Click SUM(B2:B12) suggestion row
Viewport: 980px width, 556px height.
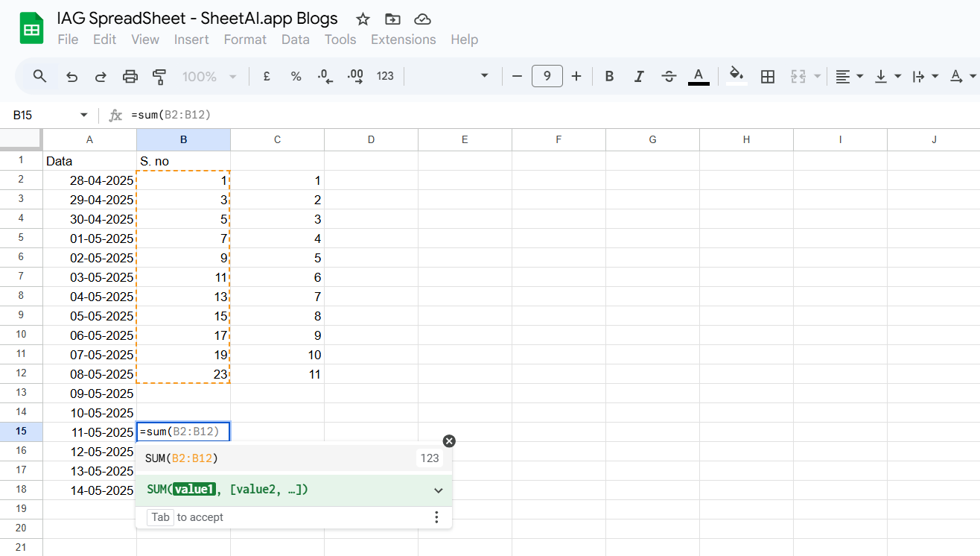(x=293, y=458)
